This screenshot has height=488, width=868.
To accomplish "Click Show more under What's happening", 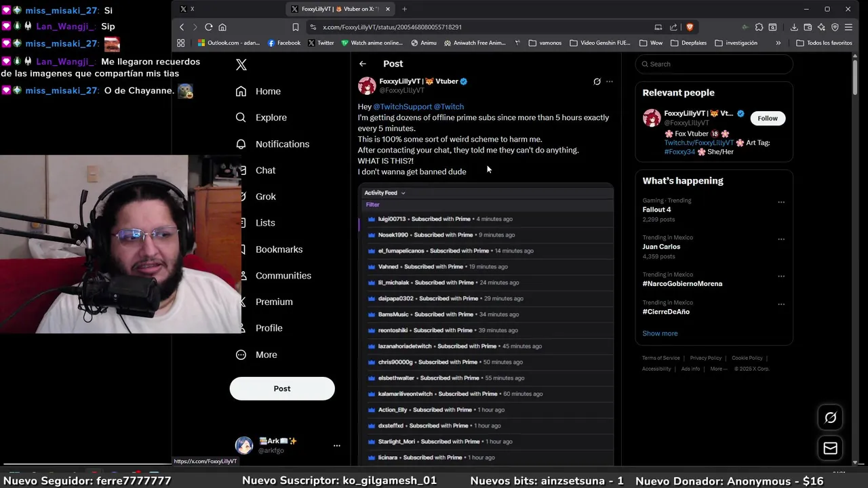I will pos(660,333).
